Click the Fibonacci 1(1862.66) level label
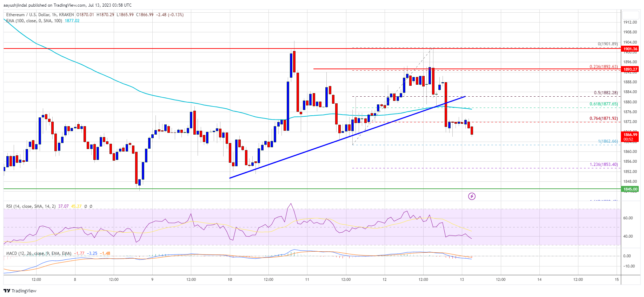The image size is (644, 297). [608, 141]
